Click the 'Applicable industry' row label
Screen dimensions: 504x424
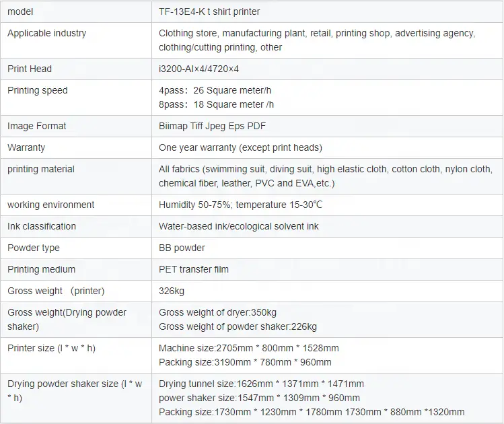[x=47, y=33]
